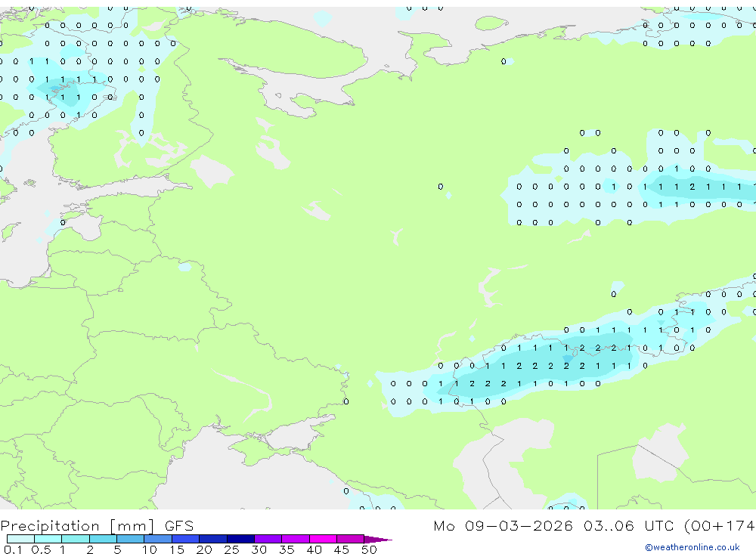The image size is (756, 554).
Task: Click the 0.5 legend scale label
Action: [41, 549]
